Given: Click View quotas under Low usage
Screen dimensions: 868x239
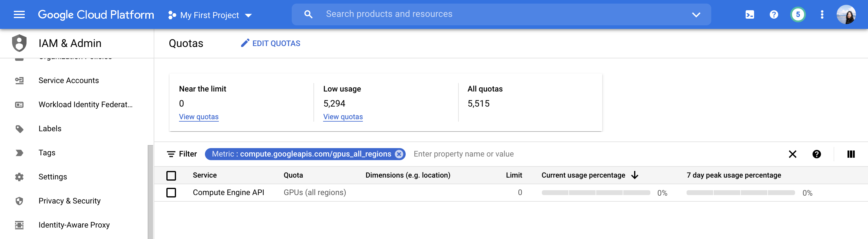Looking at the screenshot, I should pyautogui.click(x=343, y=117).
